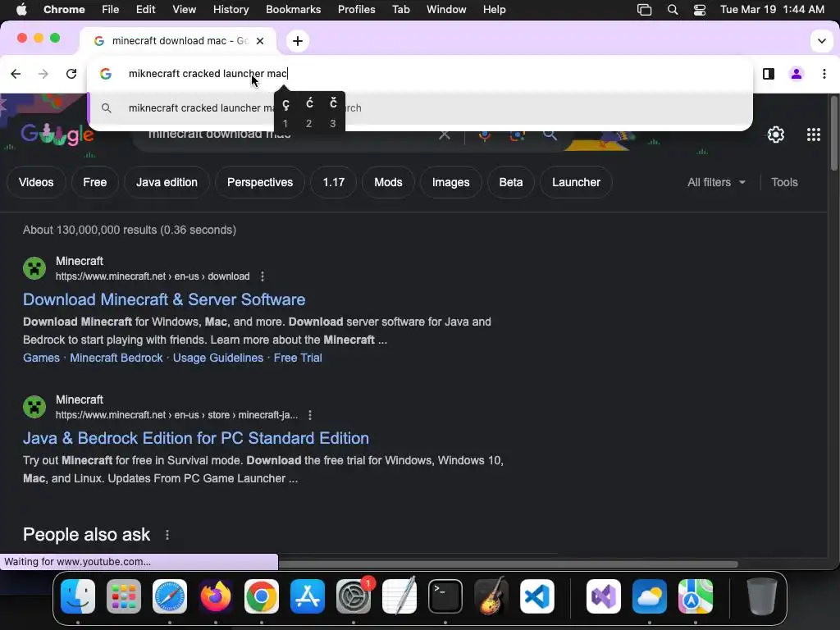
Task: Reload the current page
Action: pyautogui.click(x=71, y=74)
